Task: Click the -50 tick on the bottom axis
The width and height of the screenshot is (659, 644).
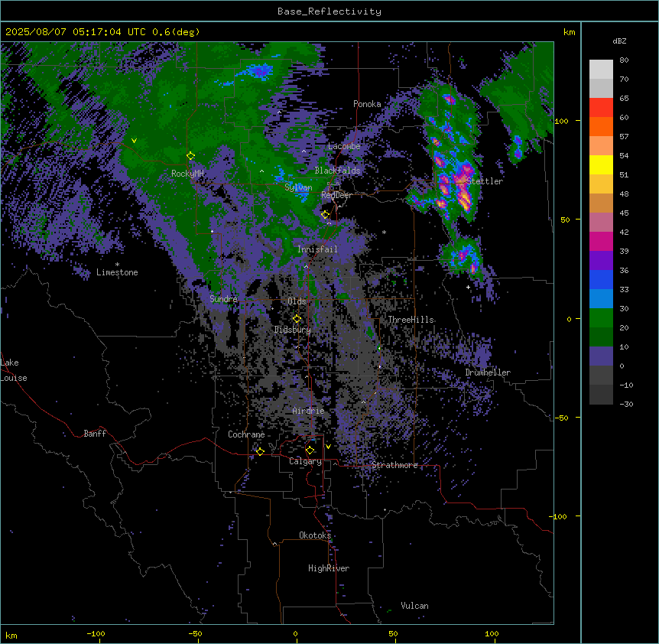Action: tap(195, 633)
